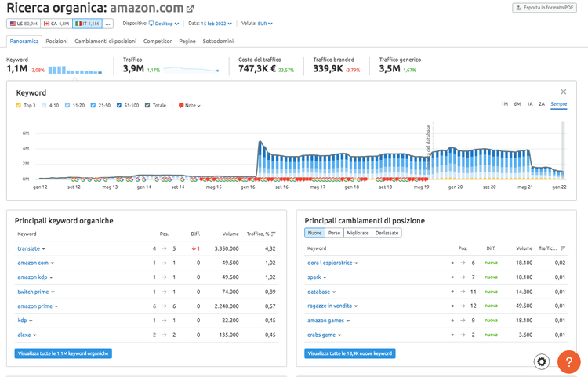Image resolution: width=588 pixels, height=377 pixels.
Task: Toggle the 11-20 positions checkbox
Action: point(67,105)
